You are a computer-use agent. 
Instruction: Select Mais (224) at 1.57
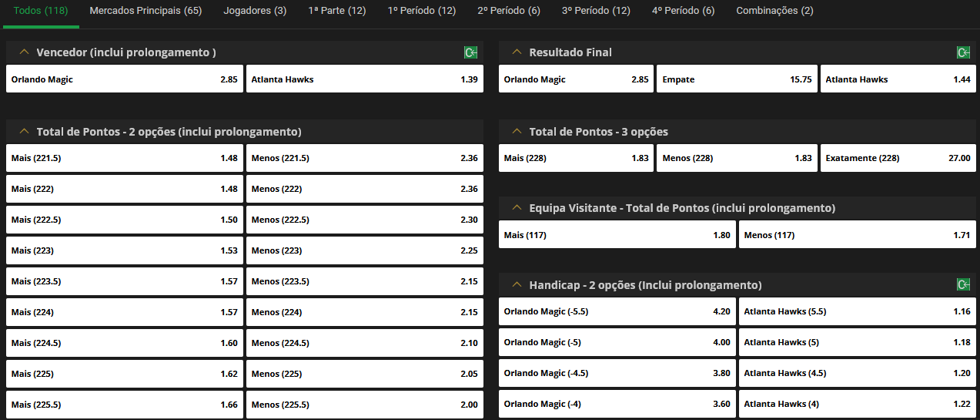125,312
